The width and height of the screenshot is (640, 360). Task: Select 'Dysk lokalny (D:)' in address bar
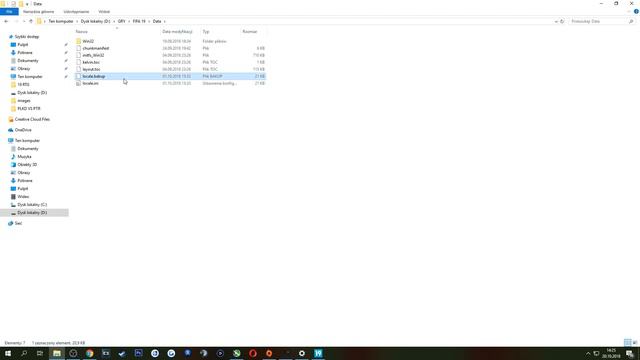pyautogui.click(x=96, y=21)
